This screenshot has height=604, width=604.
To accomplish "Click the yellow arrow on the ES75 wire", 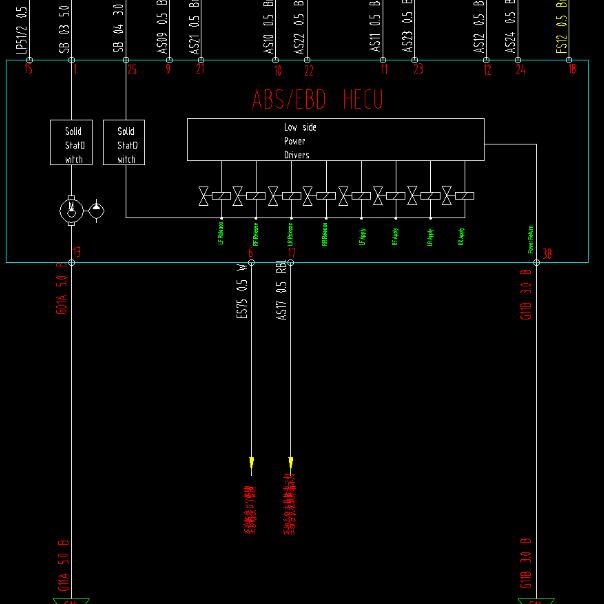I will (252, 466).
